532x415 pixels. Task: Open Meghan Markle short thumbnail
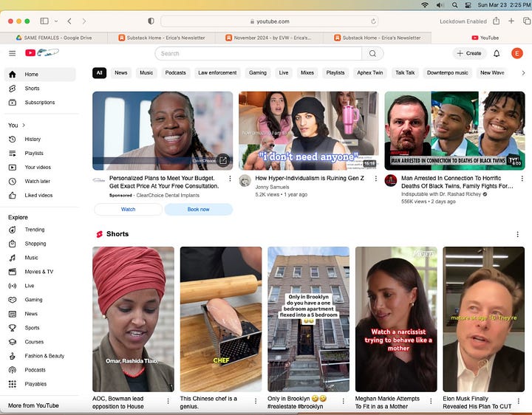tap(396, 319)
